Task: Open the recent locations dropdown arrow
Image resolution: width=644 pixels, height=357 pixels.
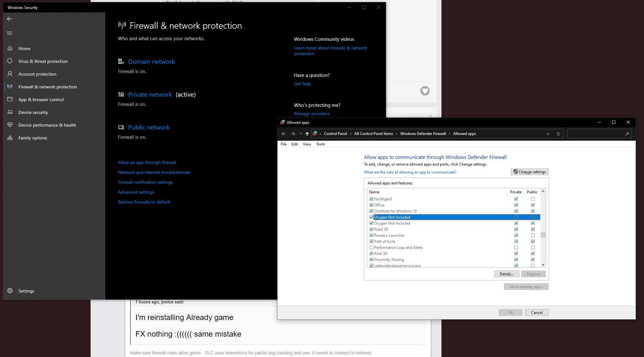Action: 300,134
